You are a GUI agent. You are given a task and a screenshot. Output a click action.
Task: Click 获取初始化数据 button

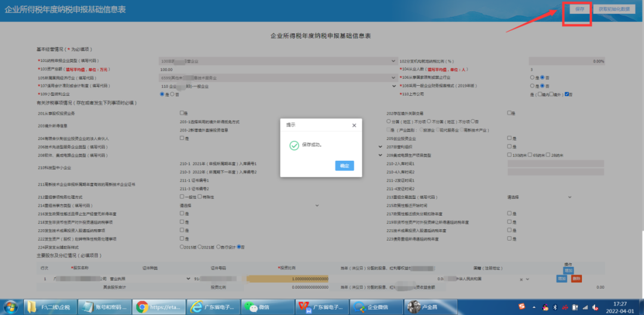coord(614,8)
